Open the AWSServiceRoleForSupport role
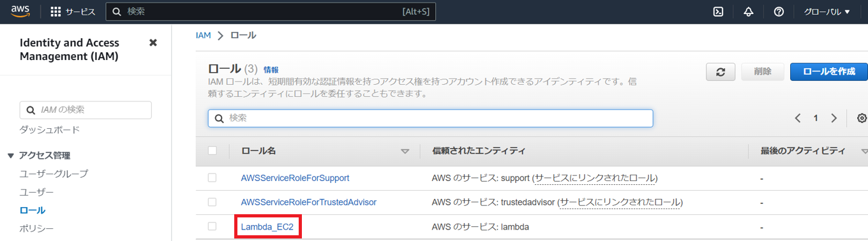Image resolution: width=868 pixels, height=241 pixels. (295, 178)
